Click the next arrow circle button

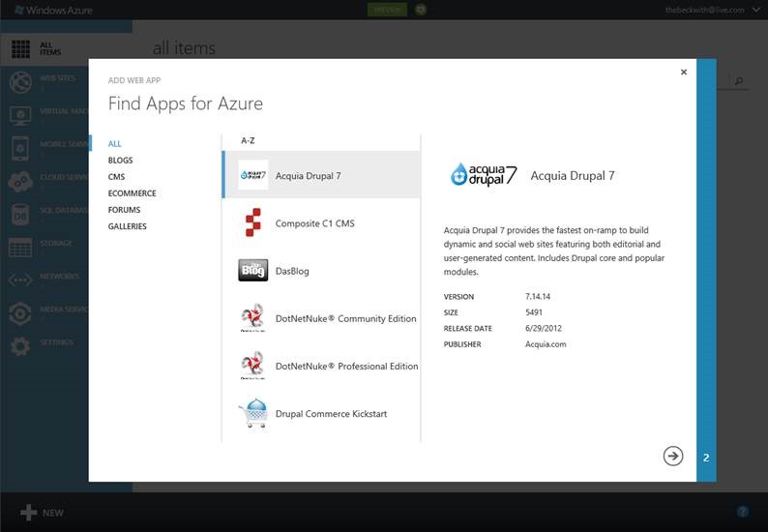[673, 457]
